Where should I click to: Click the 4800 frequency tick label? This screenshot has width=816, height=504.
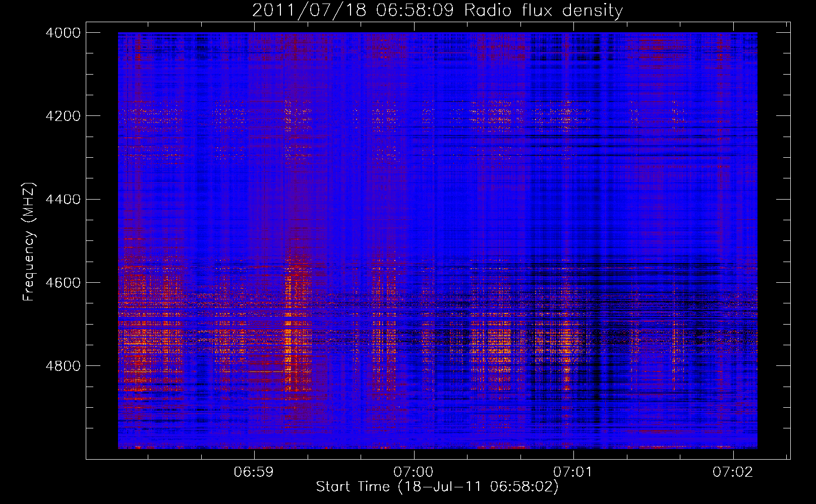coord(63,366)
